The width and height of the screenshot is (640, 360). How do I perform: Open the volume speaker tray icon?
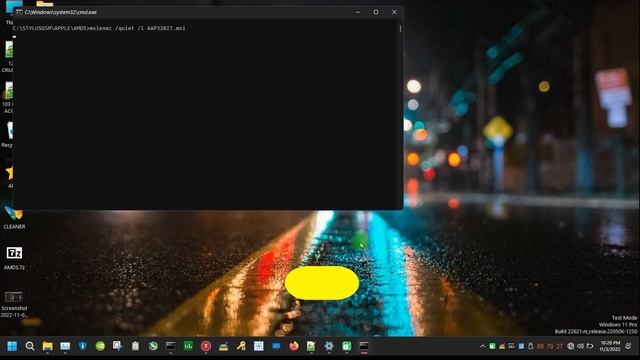pos(580,346)
